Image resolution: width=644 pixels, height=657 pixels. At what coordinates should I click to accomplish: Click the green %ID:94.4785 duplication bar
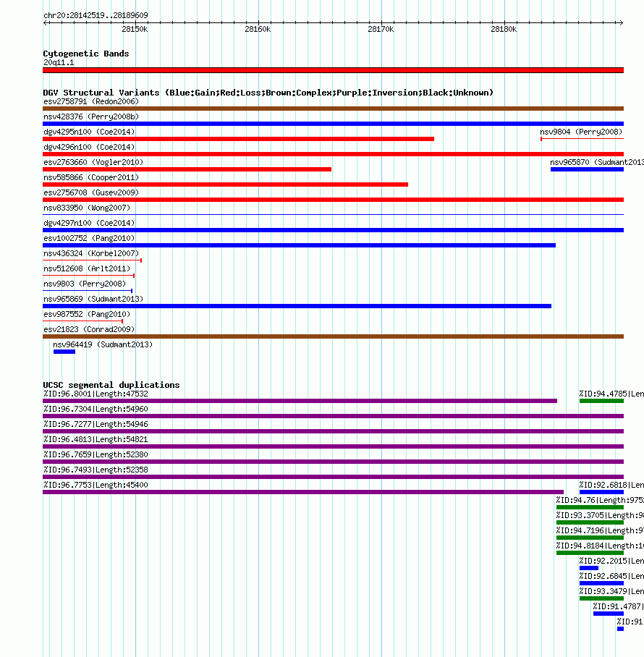602,401
